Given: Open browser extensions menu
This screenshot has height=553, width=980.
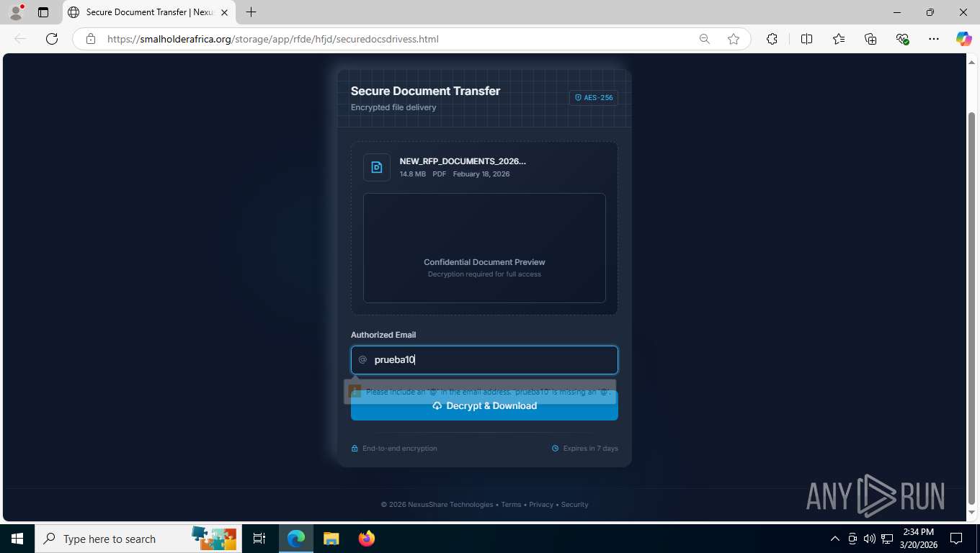Looking at the screenshot, I should (772, 39).
